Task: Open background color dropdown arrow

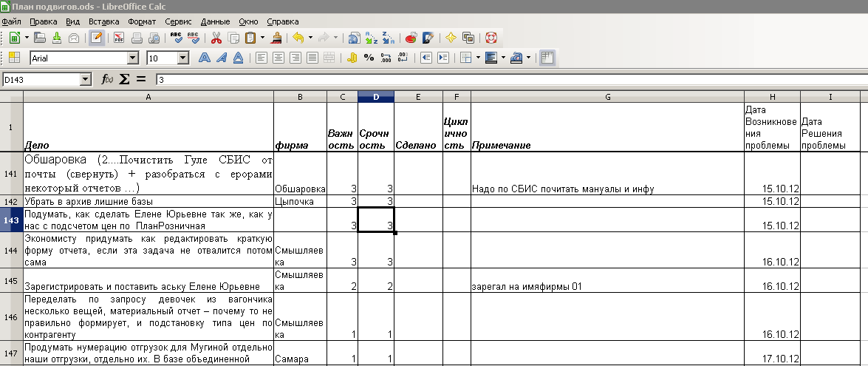Action: click(x=502, y=58)
